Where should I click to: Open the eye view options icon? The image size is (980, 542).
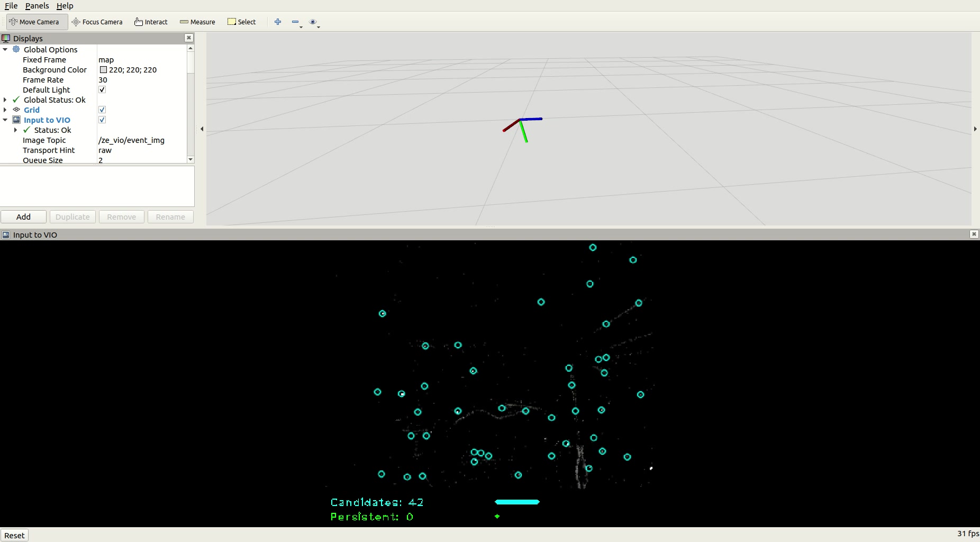point(313,22)
